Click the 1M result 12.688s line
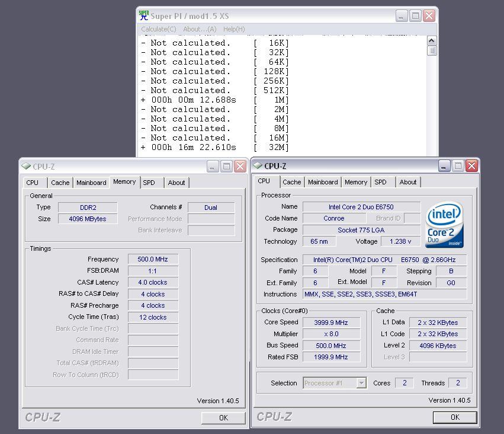 tap(215, 100)
